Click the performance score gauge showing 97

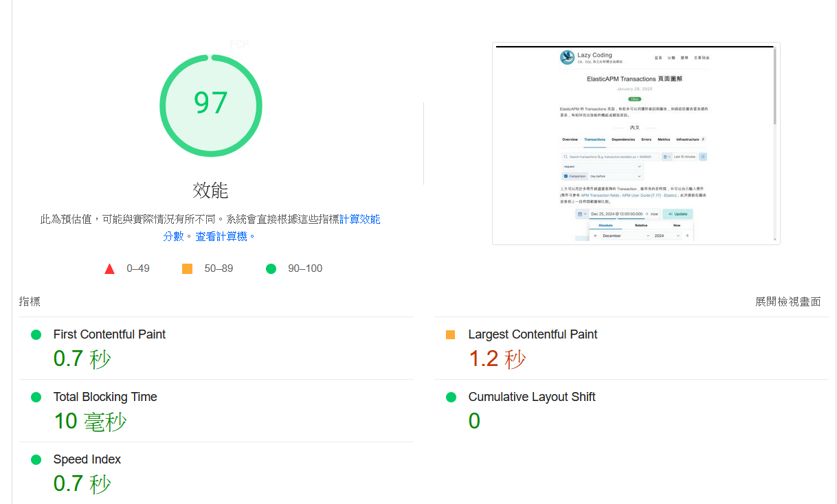click(211, 105)
